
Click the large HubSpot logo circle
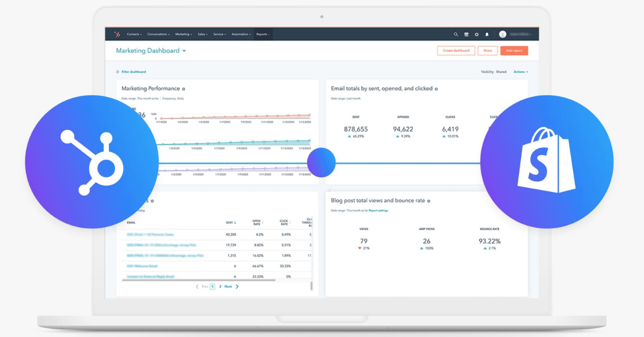point(92,162)
